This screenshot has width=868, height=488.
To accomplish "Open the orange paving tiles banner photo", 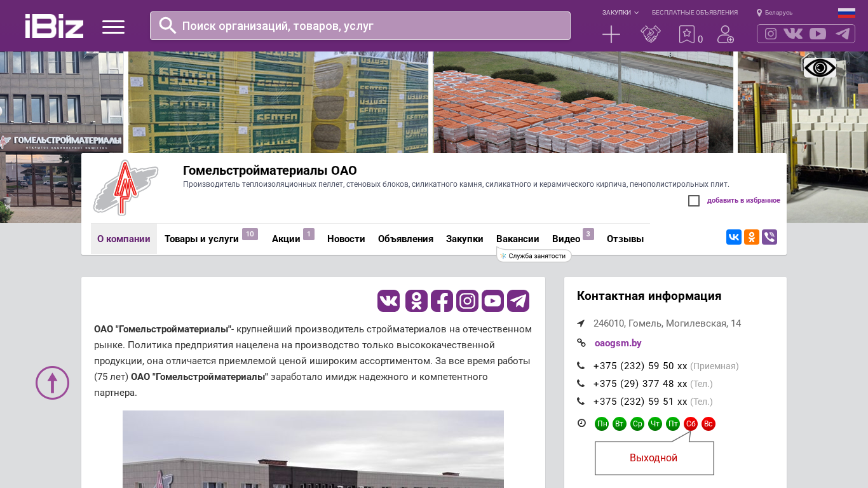I will coord(583,102).
